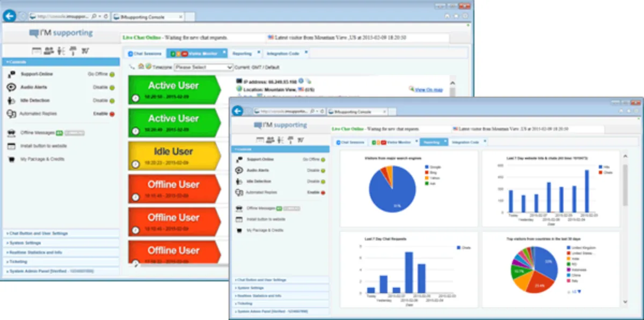Toggle Automated Replies Enable red dot, back window
The height and width of the screenshot is (320, 644).
coord(112,114)
